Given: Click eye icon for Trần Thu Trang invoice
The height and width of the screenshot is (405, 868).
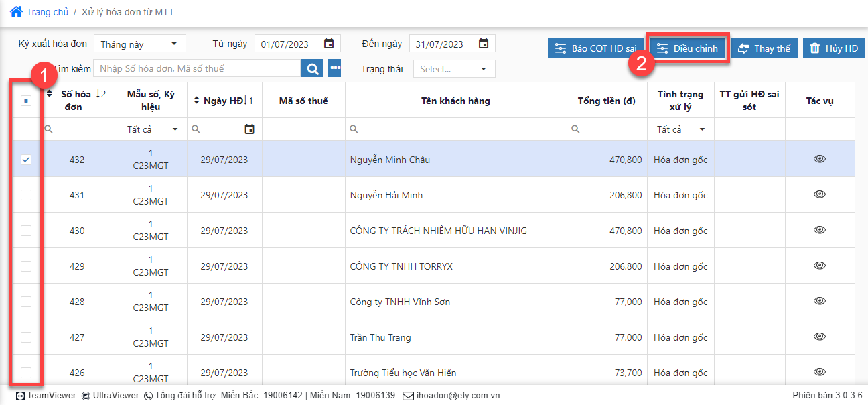Looking at the screenshot, I should click(820, 337).
